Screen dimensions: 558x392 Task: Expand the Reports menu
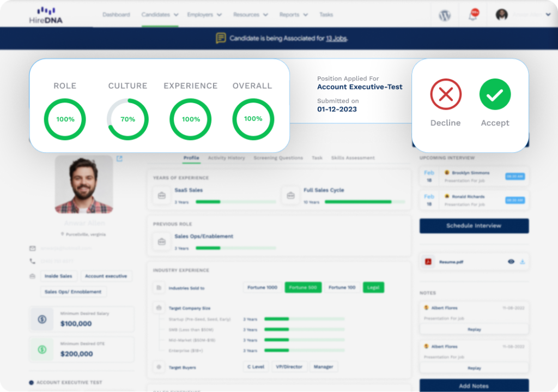[294, 15]
